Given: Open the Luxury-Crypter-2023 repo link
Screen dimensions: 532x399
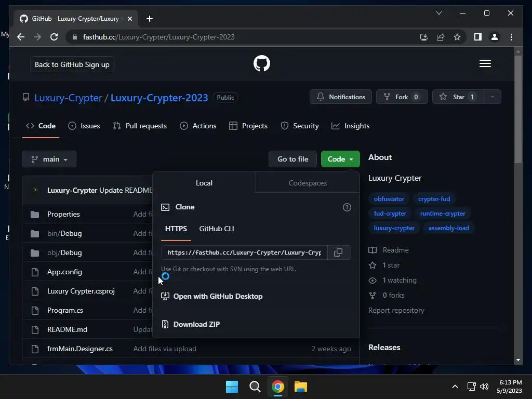Looking at the screenshot, I should tap(159, 98).
